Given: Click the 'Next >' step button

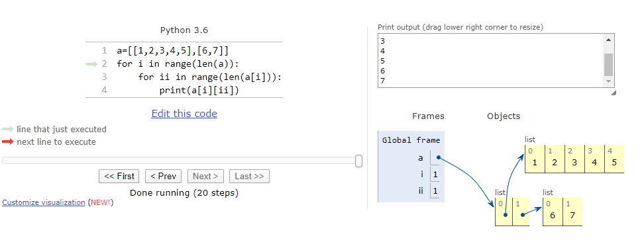Looking at the screenshot, I should (206, 177).
